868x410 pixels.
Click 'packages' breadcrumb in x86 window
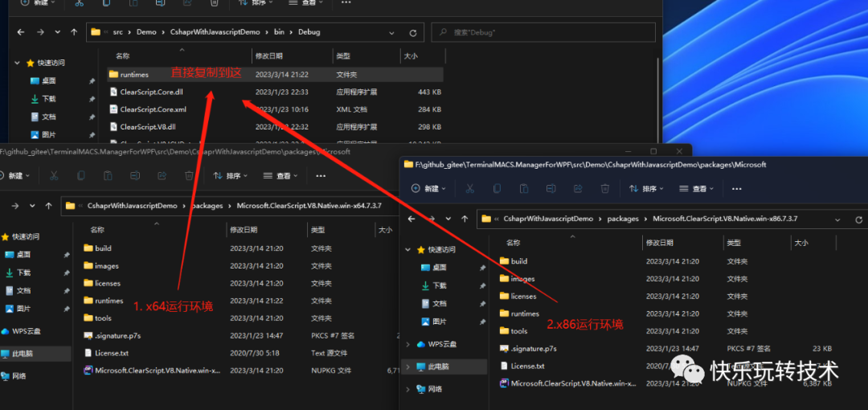pos(623,219)
